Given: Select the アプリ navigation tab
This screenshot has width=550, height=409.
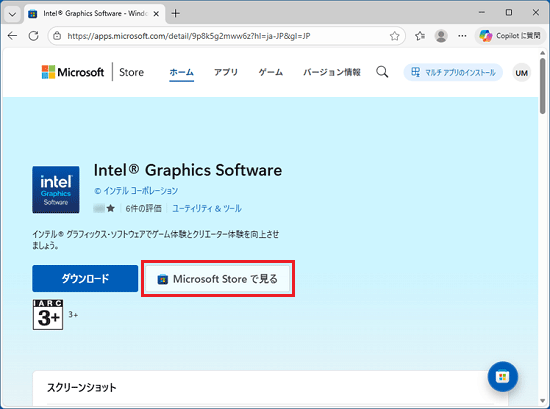Looking at the screenshot, I should (226, 72).
